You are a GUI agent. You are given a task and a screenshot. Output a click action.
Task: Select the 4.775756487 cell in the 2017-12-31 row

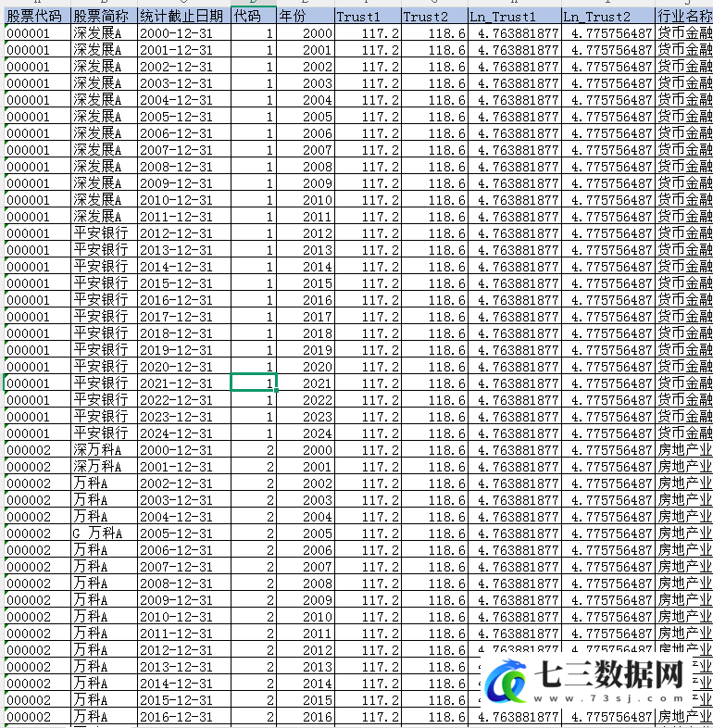click(x=608, y=317)
